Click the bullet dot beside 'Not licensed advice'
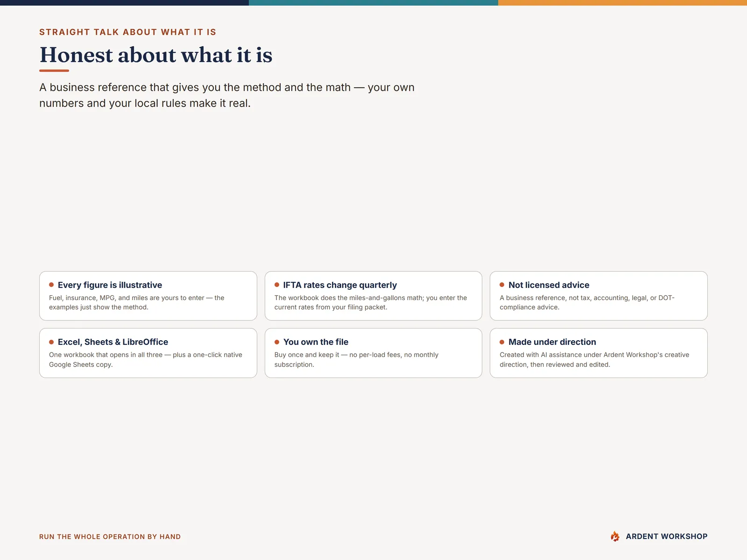This screenshot has height=560, width=747. [502, 285]
